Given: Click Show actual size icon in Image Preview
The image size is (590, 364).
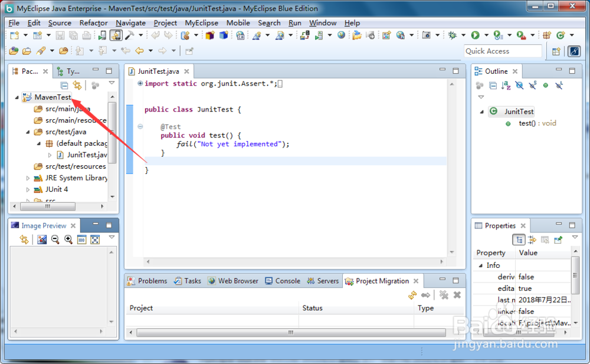Looking at the screenshot, I should (81, 240).
